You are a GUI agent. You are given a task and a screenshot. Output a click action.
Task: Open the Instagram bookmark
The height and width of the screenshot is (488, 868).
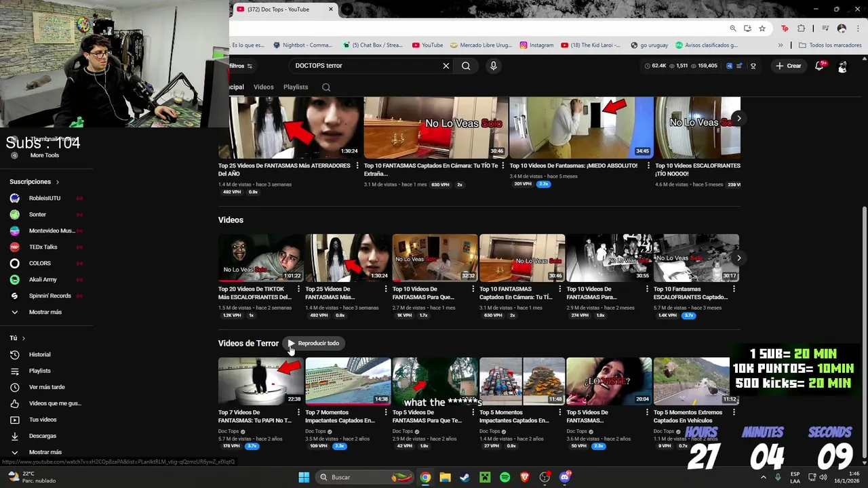[536, 45]
